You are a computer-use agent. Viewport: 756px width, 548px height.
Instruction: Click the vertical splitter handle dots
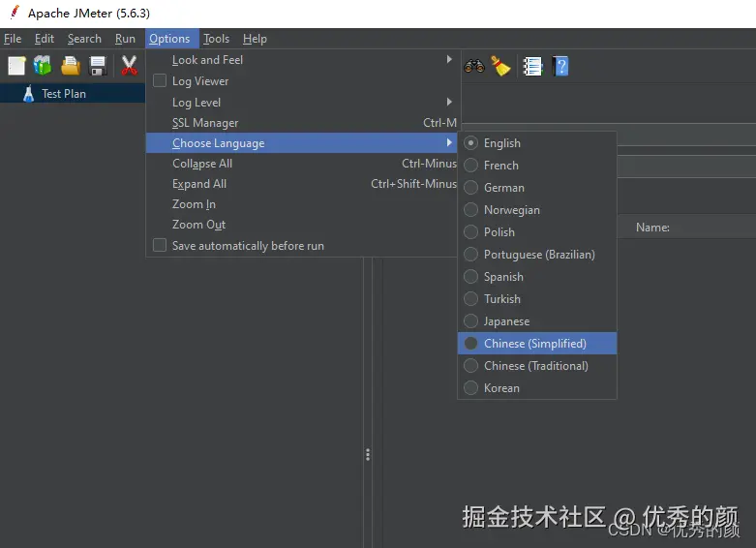(x=368, y=454)
